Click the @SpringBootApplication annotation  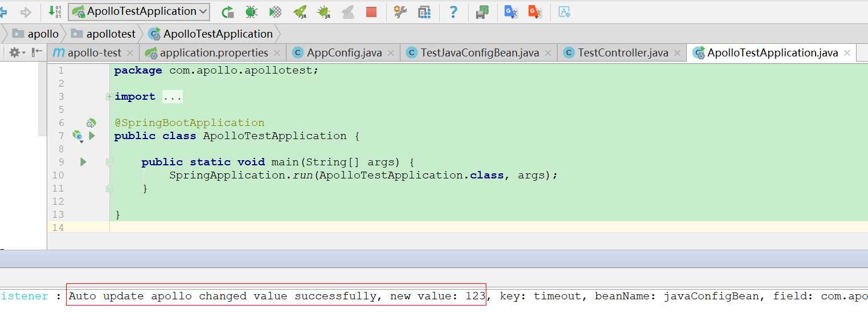click(190, 123)
